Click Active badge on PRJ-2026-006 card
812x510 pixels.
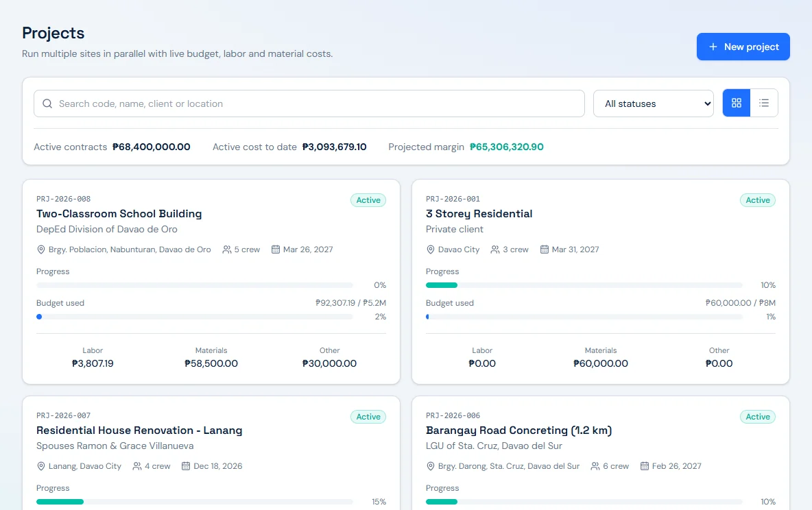[758, 417]
